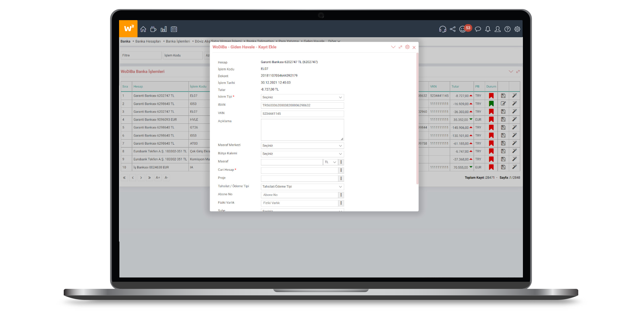
Task: Open the TL currency dropdown beside Masraf
Action: (x=330, y=162)
